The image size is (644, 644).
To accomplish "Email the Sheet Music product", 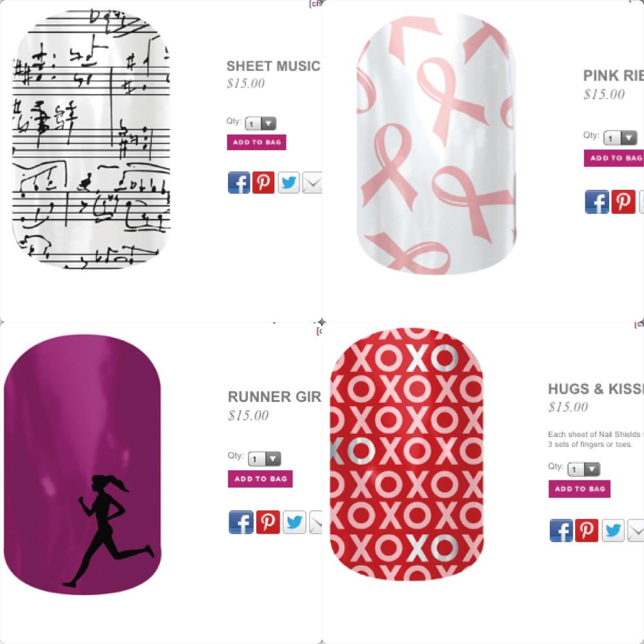I will pyautogui.click(x=312, y=183).
